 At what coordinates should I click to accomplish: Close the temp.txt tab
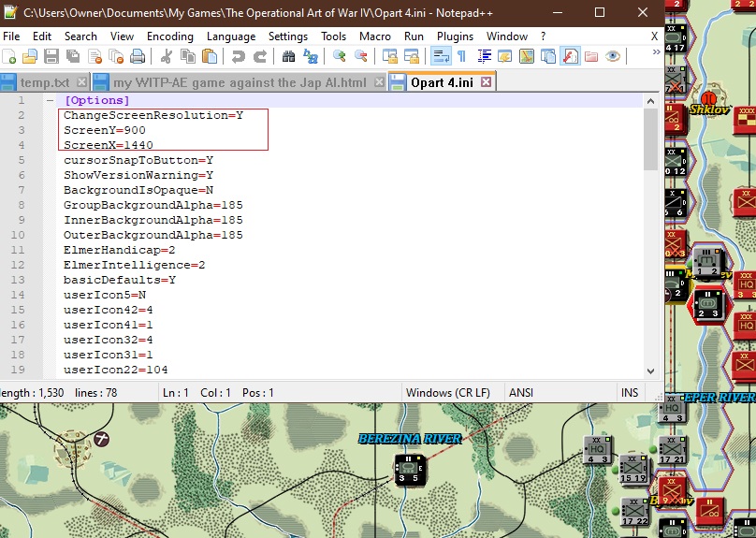point(82,82)
